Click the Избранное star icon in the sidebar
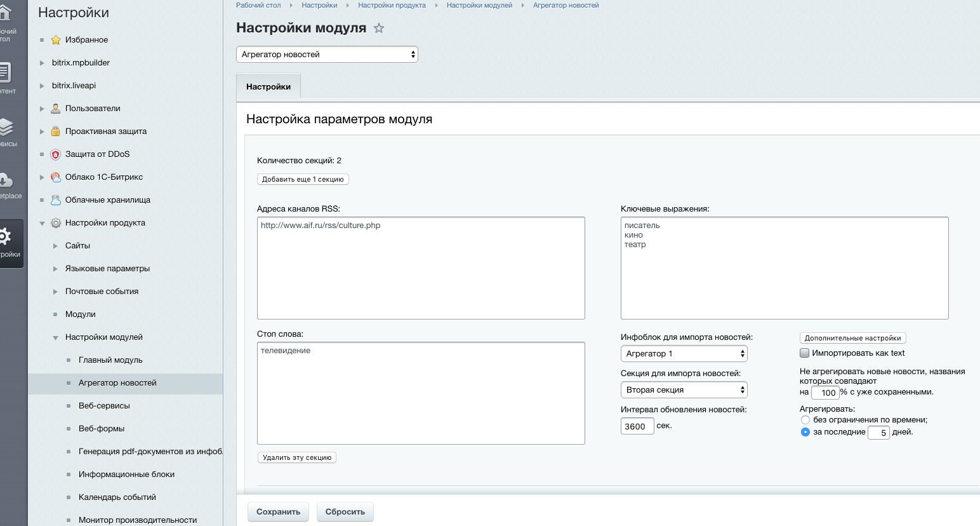Image resolution: width=980 pixels, height=526 pixels. coord(56,40)
